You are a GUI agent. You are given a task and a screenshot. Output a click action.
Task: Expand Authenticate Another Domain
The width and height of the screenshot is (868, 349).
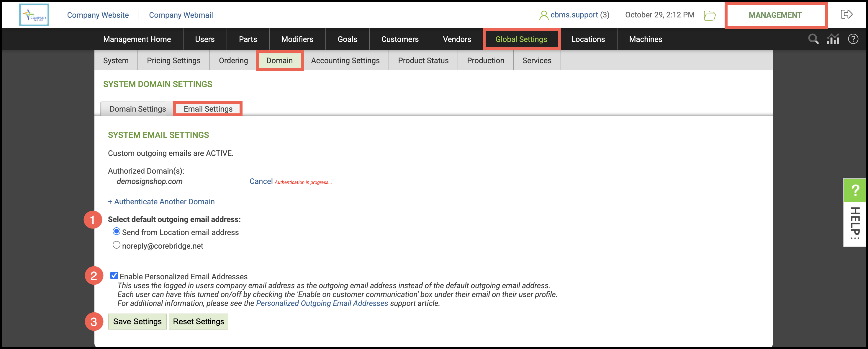(161, 202)
